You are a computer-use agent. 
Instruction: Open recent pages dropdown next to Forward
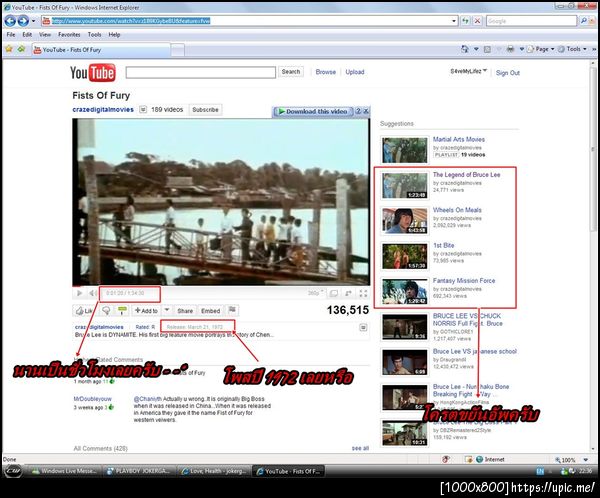click(33, 21)
